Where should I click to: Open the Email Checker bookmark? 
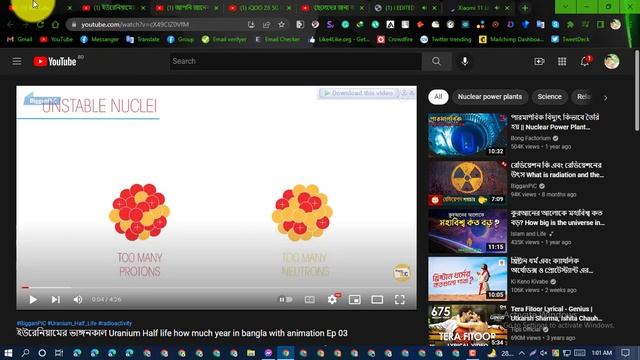278,39
